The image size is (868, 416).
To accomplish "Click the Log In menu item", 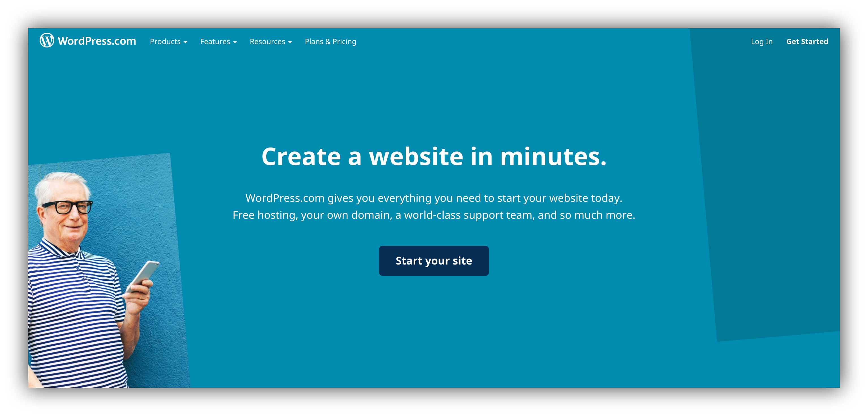I will click(x=761, y=42).
